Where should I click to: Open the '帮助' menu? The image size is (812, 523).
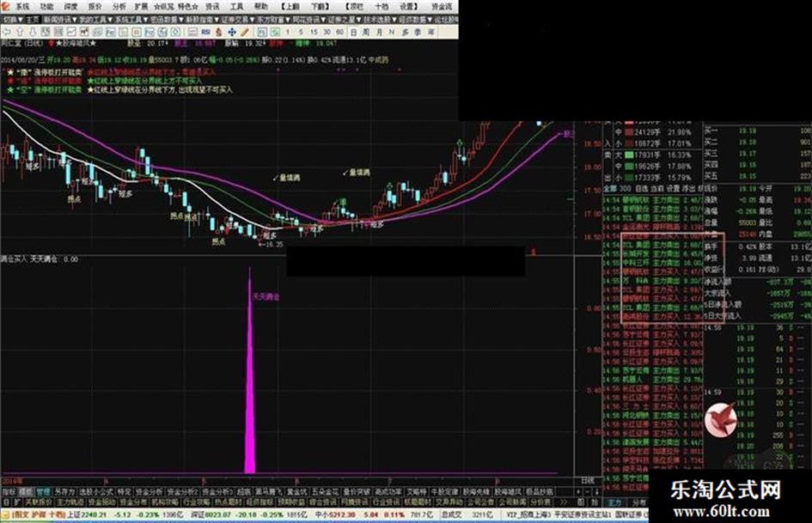pos(261,6)
